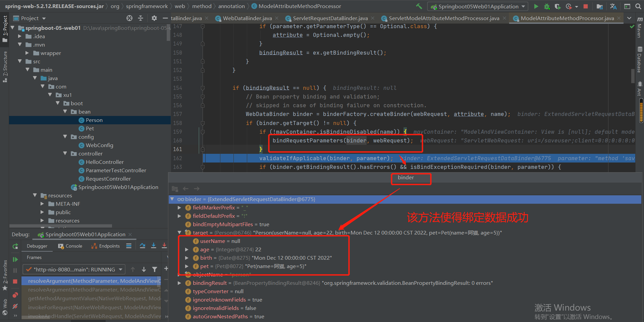Switch to ServletModelAttributeMethodProcessor.java tab
This screenshot has width=644, height=322.
click(x=444, y=18)
